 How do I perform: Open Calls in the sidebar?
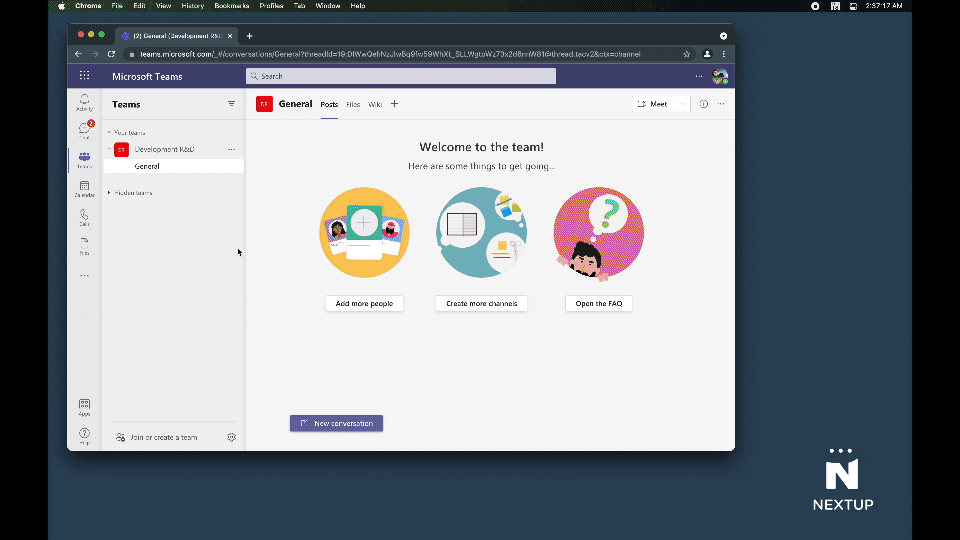[84, 217]
